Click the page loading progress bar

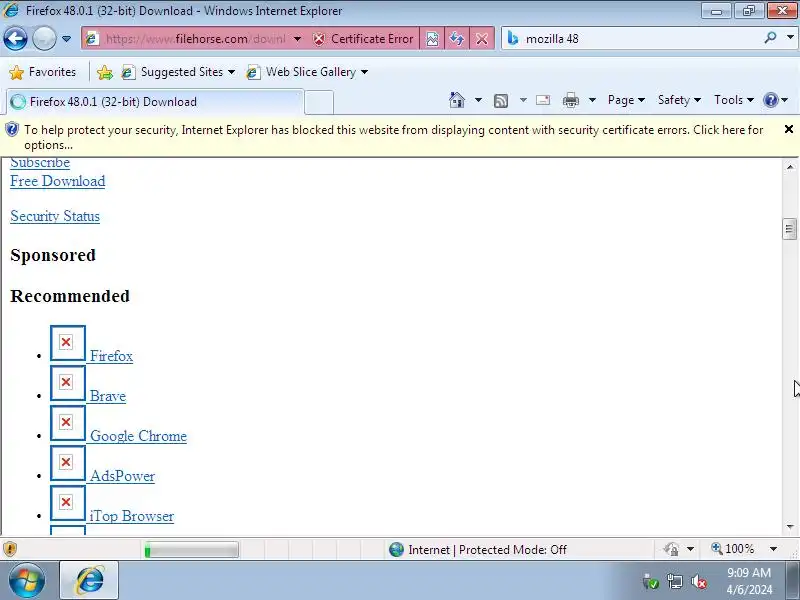(x=191, y=550)
